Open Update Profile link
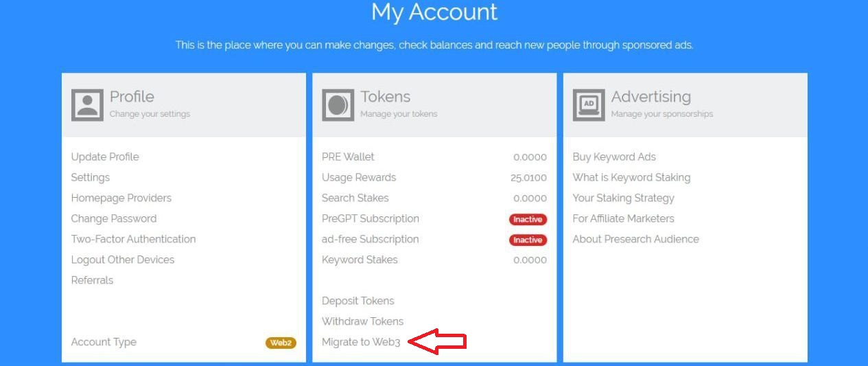This screenshot has height=366, width=868. pyautogui.click(x=105, y=157)
